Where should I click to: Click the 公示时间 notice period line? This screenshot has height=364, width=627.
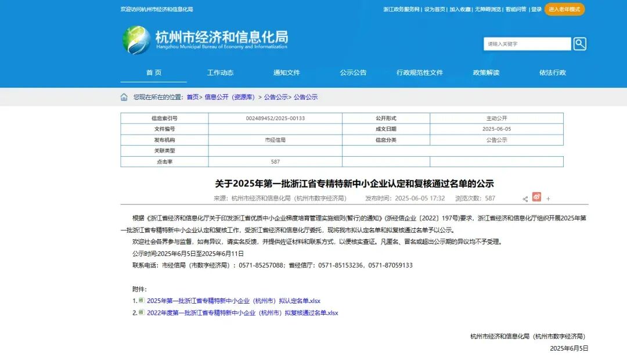188,254
